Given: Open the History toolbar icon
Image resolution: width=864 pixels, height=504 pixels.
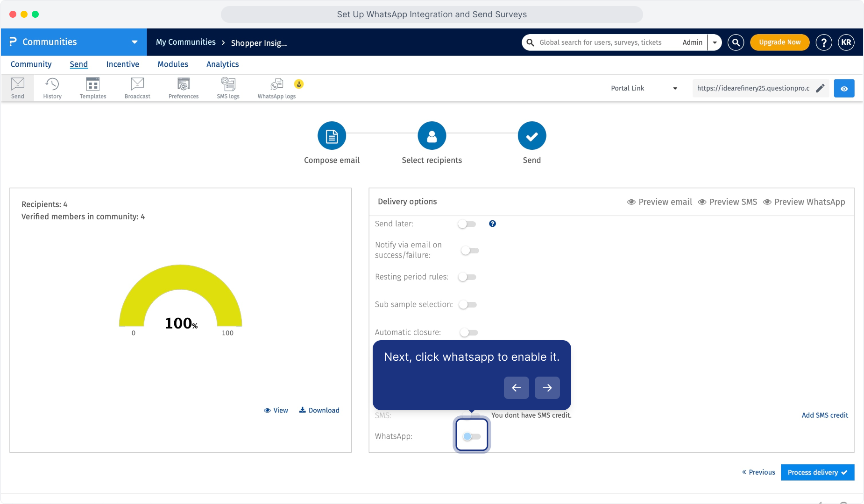Looking at the screenshot, I should click(52, 88).
